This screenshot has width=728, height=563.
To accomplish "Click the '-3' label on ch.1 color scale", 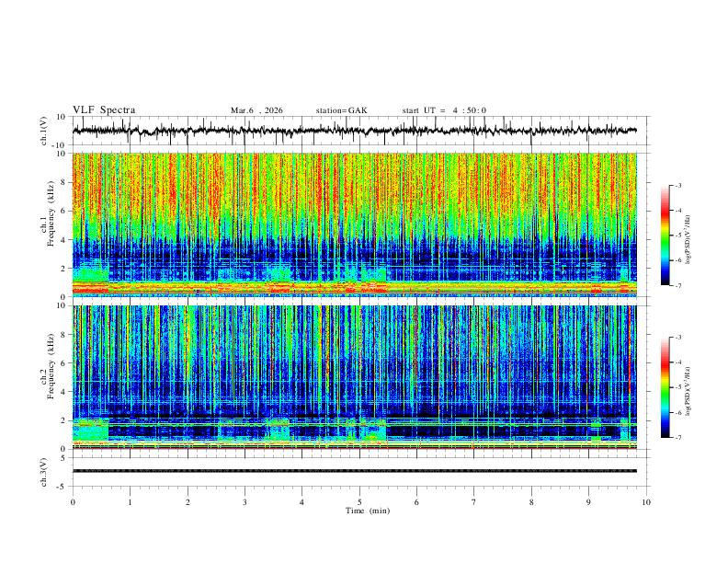I will point(678,185).
